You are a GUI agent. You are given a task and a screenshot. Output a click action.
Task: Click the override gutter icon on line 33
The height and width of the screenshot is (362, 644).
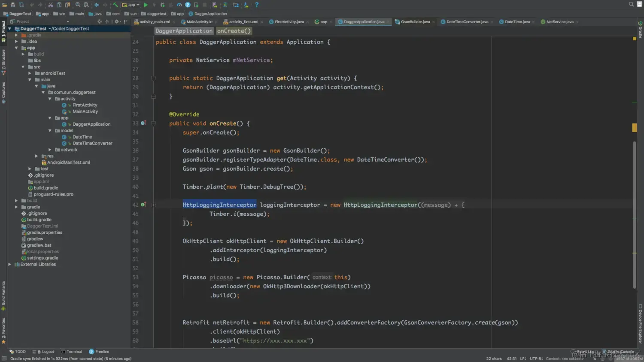point(143,123)
